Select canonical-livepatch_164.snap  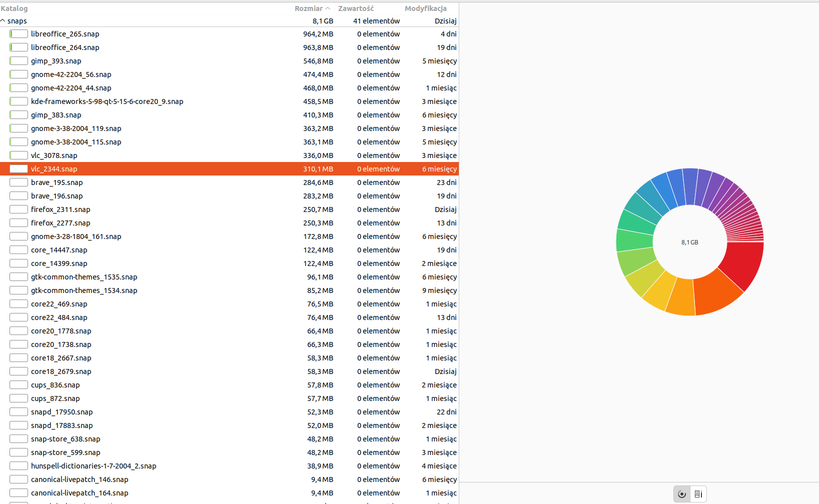[229, 493]
